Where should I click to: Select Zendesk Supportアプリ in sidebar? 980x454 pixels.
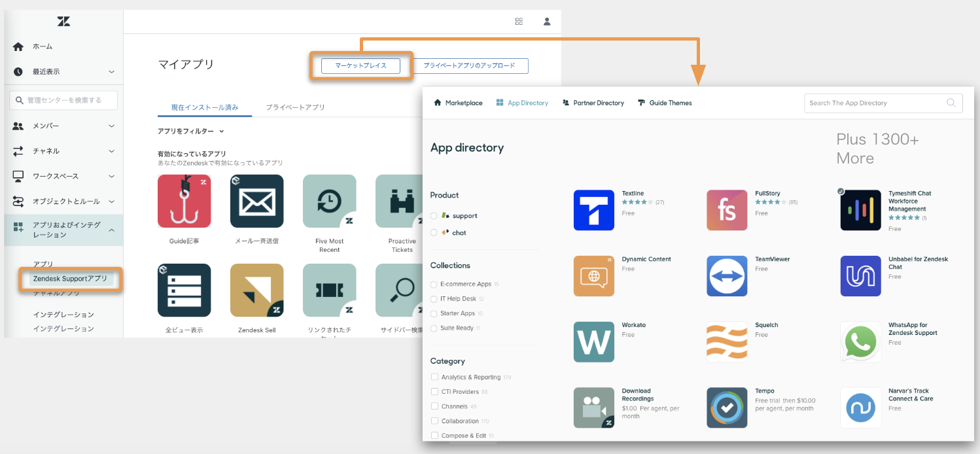click(x=70, y=279)
